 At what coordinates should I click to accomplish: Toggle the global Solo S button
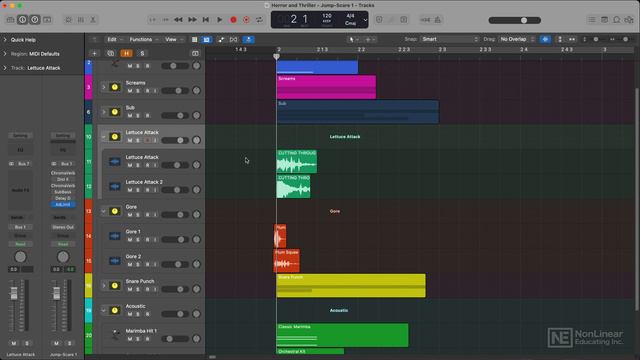[142, 53]
